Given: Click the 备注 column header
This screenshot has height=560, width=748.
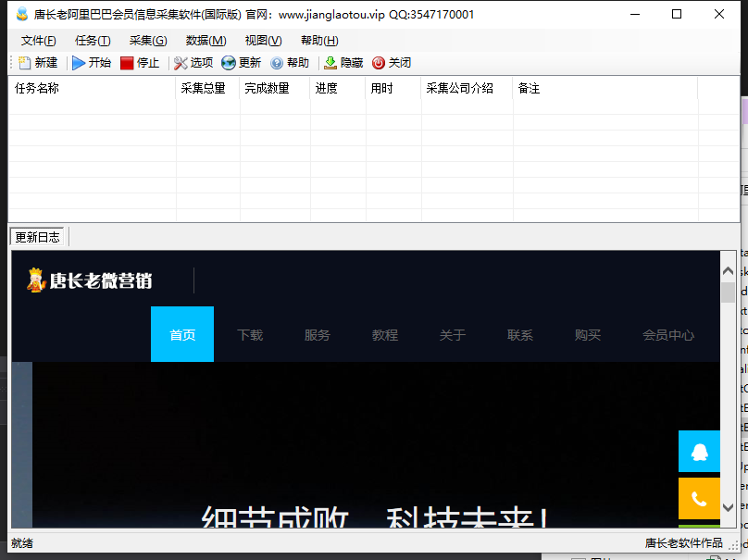Looking at the screenshot, I should [x=605, y=88].
